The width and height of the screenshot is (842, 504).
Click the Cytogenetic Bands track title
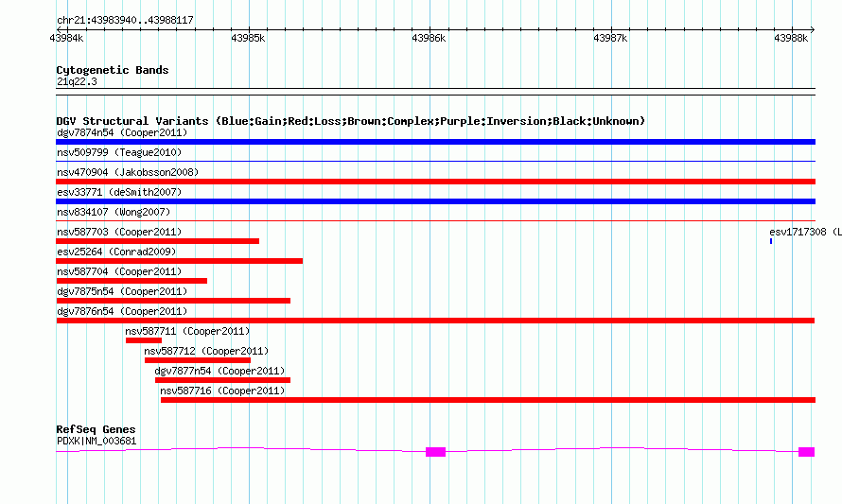pyautogui.click(x=113, y=70)
